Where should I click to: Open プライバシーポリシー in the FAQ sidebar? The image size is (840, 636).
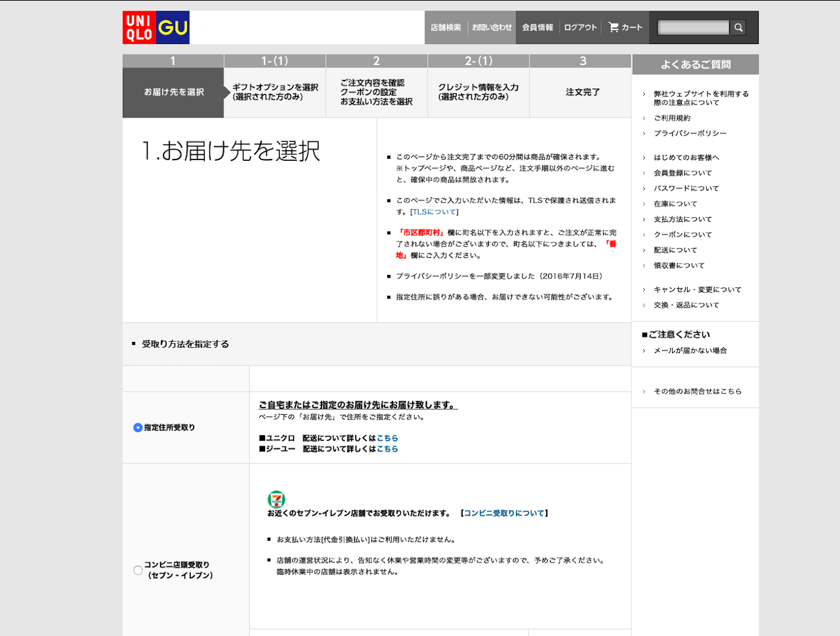point(690,133)
